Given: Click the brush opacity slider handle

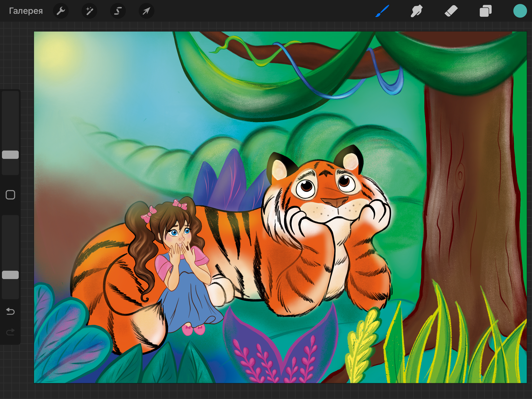Looking at the screenshot, I should point(10,275).
